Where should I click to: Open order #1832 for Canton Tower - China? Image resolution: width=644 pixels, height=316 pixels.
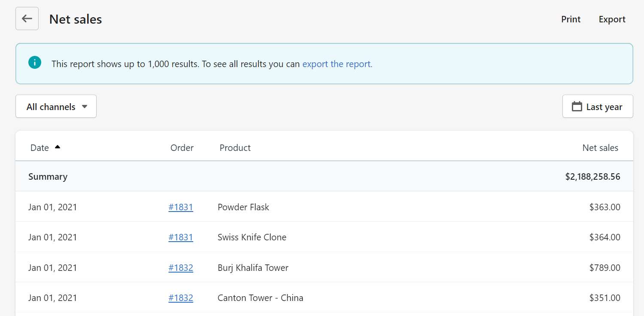[181, 298]
